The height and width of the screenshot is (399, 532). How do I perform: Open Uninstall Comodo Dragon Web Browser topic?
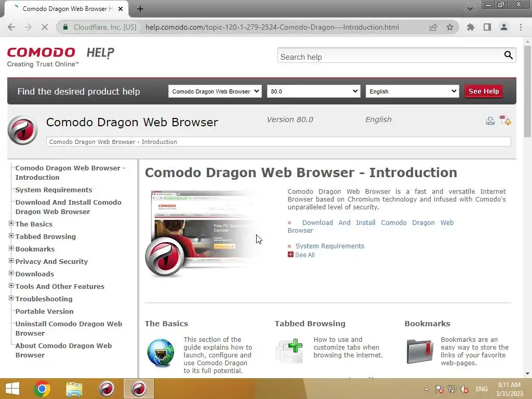coord(69,328)
